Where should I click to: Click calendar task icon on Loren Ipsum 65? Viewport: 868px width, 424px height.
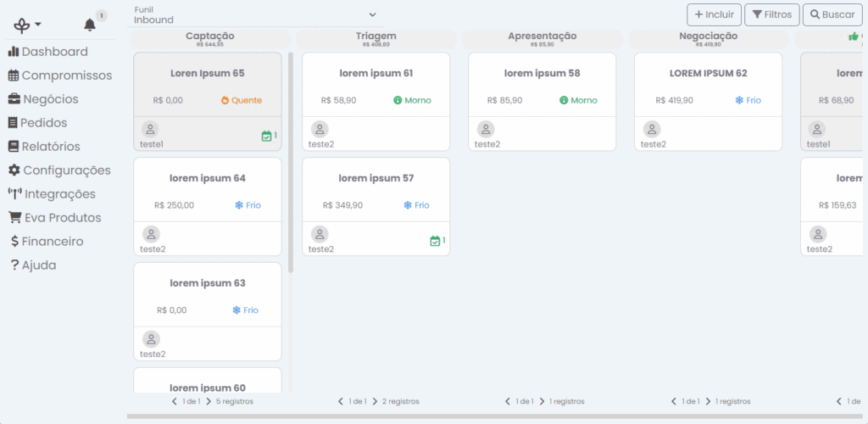[x=266, y=136]
